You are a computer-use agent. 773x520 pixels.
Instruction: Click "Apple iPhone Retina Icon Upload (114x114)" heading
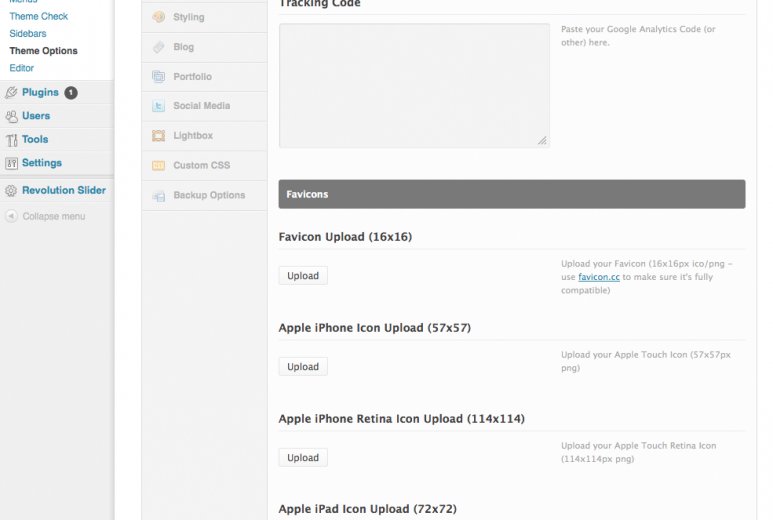(402, 419)
